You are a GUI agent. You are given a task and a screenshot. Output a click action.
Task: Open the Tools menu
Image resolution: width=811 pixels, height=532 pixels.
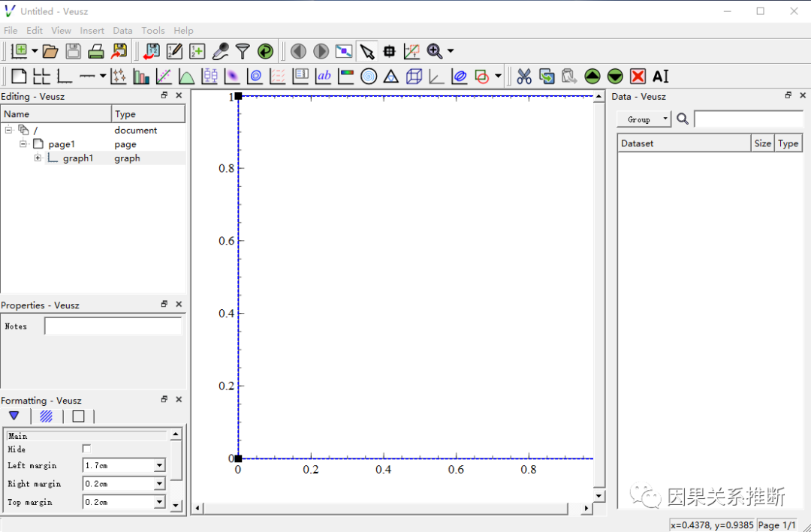coord(153,31)
